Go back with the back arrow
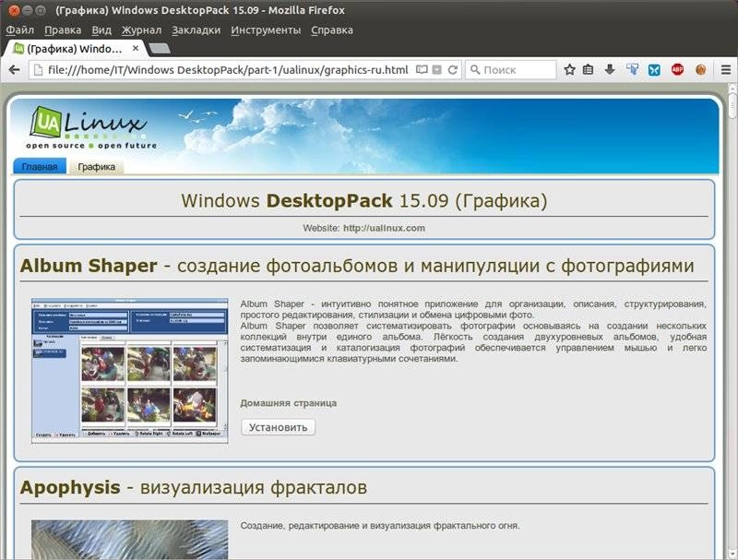The image size is (738, 560). click(14, 70)
